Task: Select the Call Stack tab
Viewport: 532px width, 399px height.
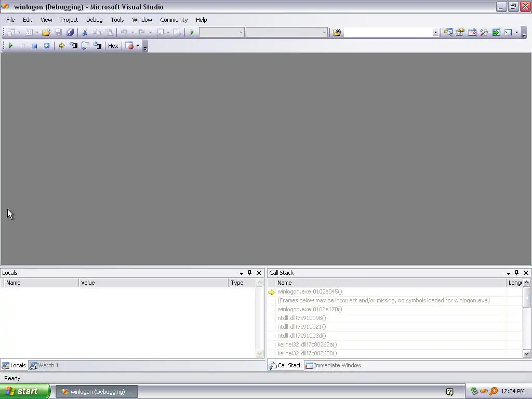Action: coord(285,365)
